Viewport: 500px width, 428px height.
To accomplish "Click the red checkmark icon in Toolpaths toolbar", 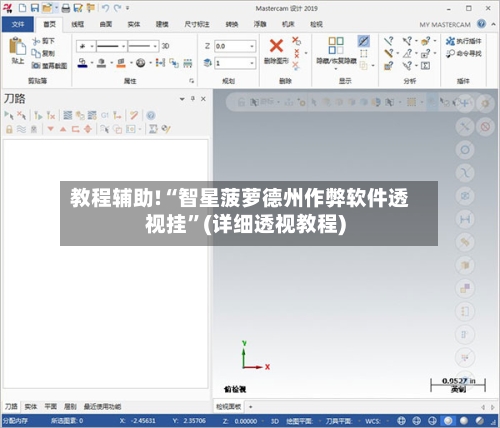I will (134, 115).
